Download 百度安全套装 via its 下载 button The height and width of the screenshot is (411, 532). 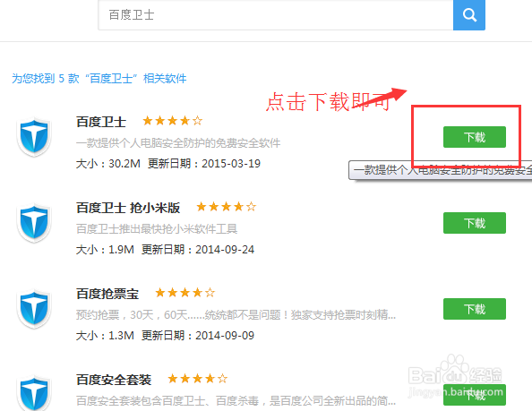coord(475,395)
